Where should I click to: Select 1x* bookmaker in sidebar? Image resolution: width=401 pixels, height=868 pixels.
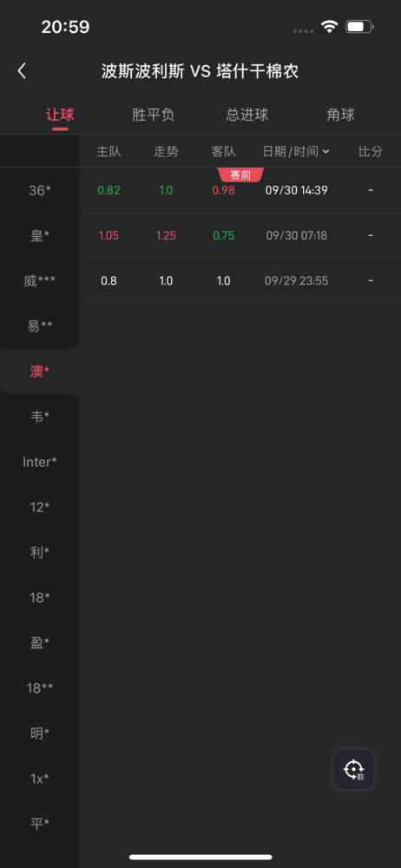(x=40, y=779)
